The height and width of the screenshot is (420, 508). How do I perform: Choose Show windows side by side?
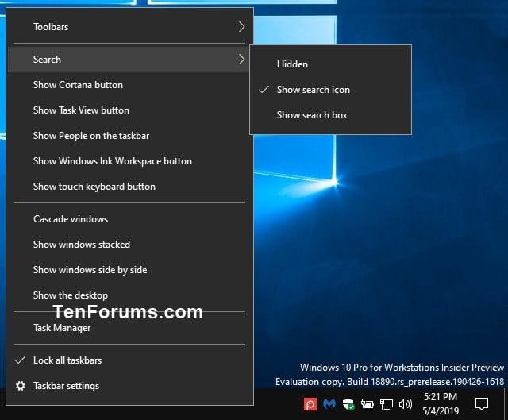(x=129, y=270)
